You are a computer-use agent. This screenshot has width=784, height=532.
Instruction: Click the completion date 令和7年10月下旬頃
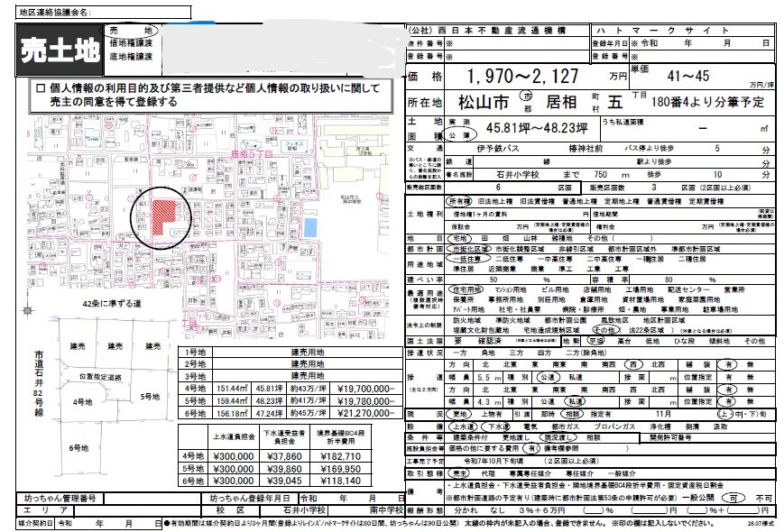[493, 461]
